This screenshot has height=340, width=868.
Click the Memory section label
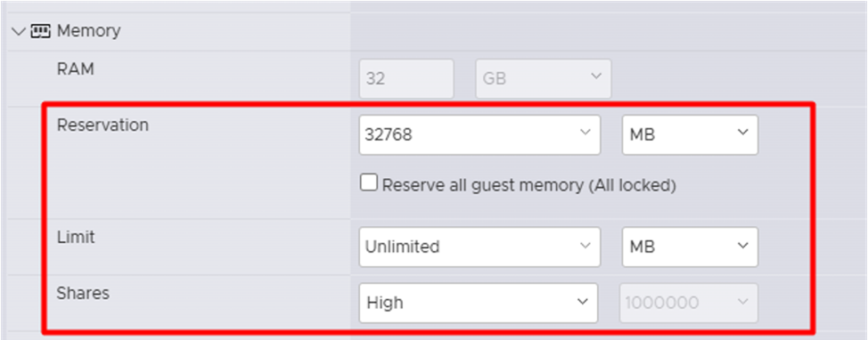pyautogui.click(x=88, y=30)
